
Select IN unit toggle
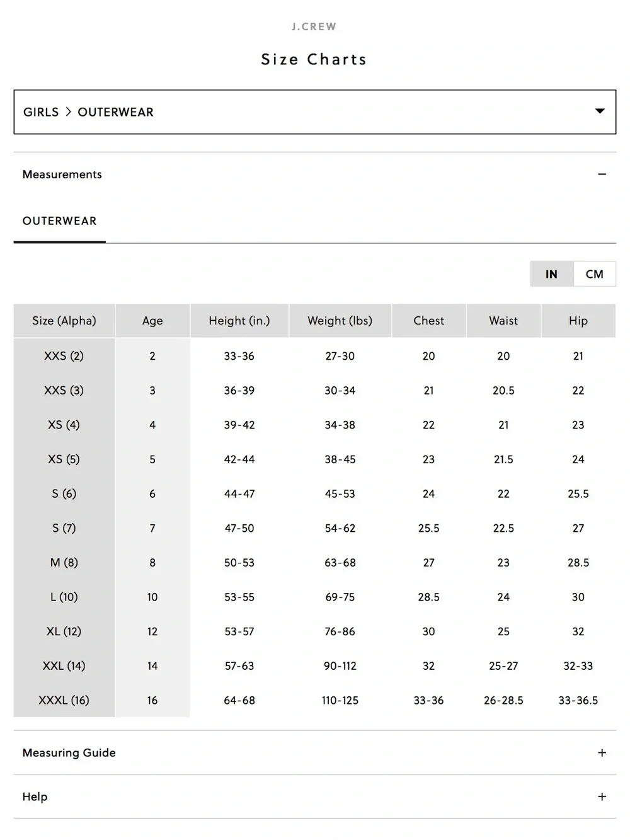[x=551, y=274]
